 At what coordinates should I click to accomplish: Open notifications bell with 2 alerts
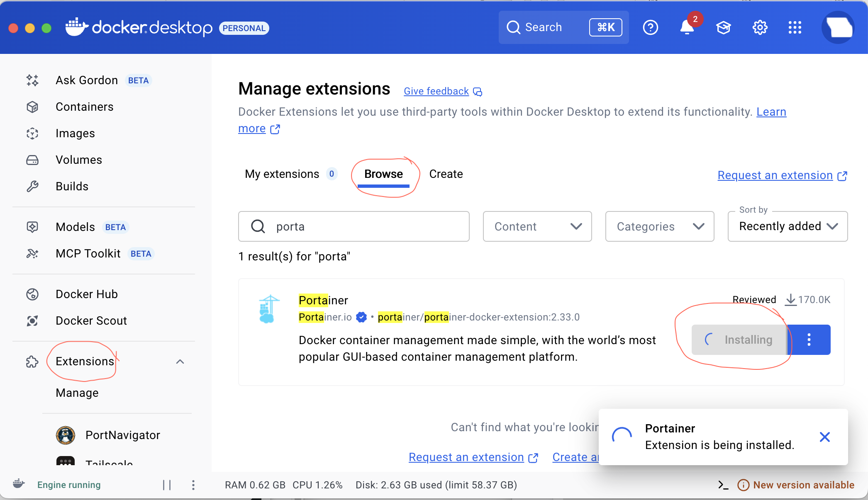coord(687,27)
